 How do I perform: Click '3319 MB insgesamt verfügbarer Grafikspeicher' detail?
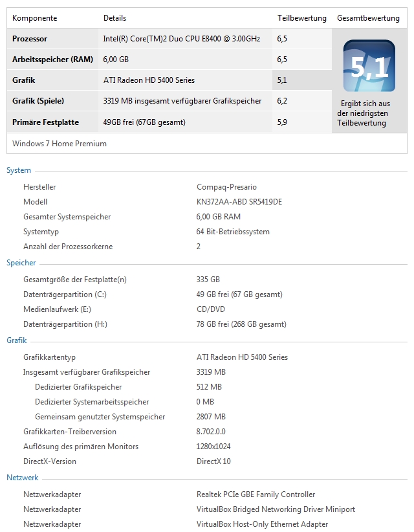[x=182, y=101]
